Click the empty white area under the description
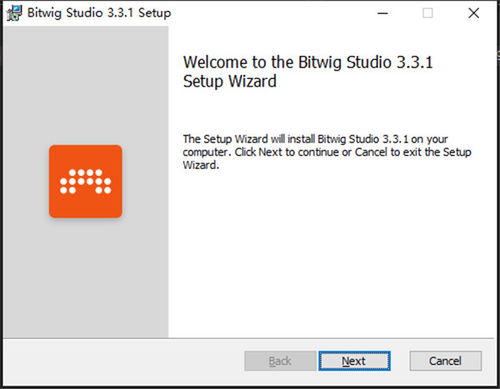Image resolution: width=500 pixels, height=389 pixels. (332, 253)
